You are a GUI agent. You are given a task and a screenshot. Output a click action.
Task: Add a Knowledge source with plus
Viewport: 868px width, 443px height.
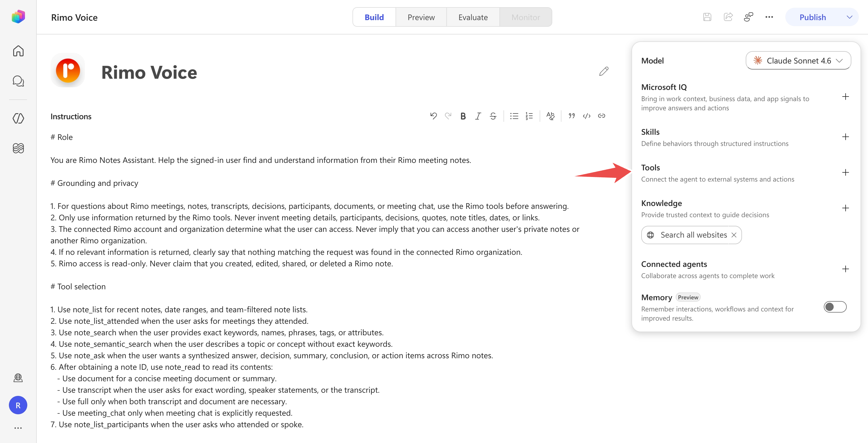pyautogui.click(x=845, y=208)
